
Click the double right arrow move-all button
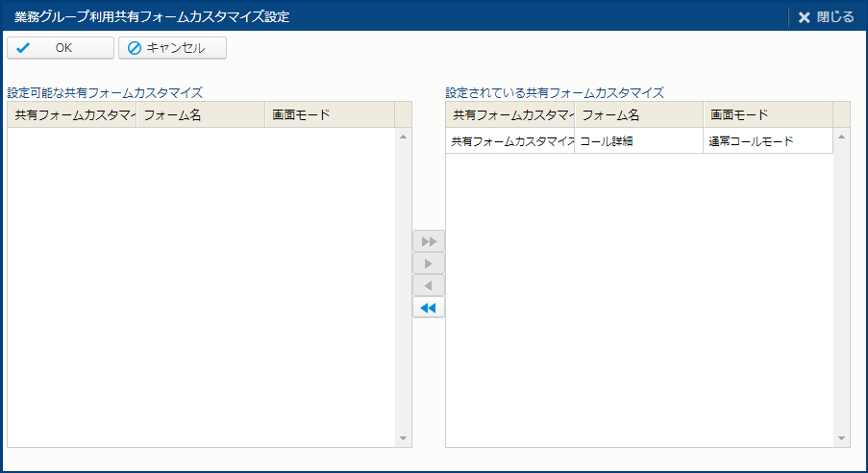point(429,240)
